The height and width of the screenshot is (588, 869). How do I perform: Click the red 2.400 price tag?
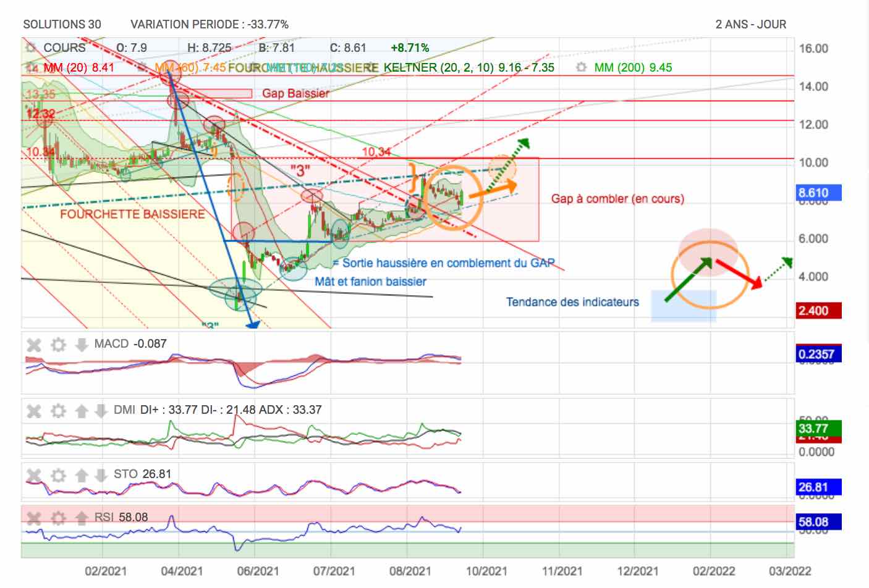pyautogui.click(x=819, y=311)
